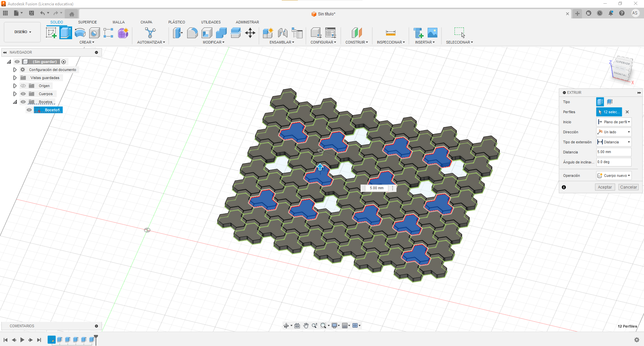Select the Press Pull tool
The width and height of the screenshot is (644, 346).
point(178,33)
